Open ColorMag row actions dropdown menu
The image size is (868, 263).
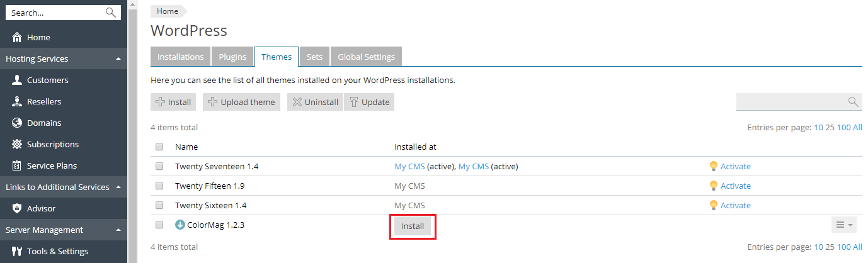843,225
